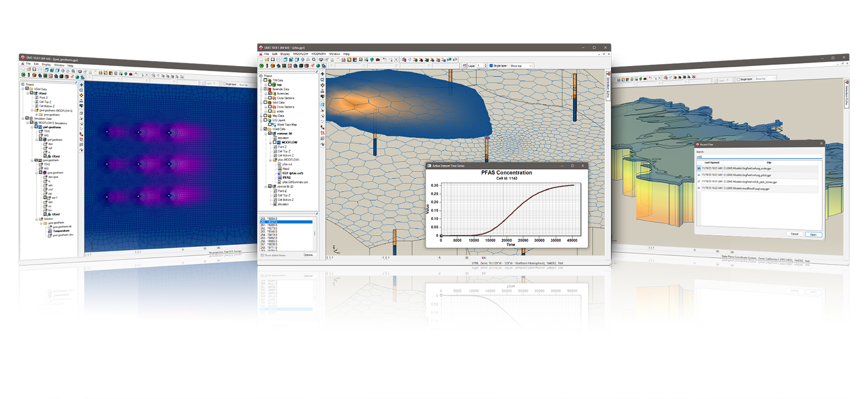Click time step list vertical scrollbar
The width and height of the screenshot is (868, 399).
pyautogui.click(x=315, y=233)
